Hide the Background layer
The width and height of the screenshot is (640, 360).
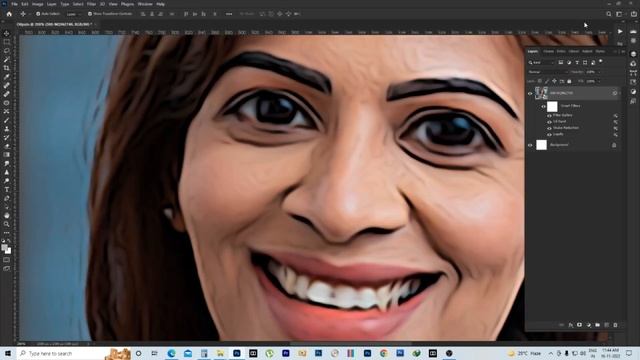pos(530,145)
